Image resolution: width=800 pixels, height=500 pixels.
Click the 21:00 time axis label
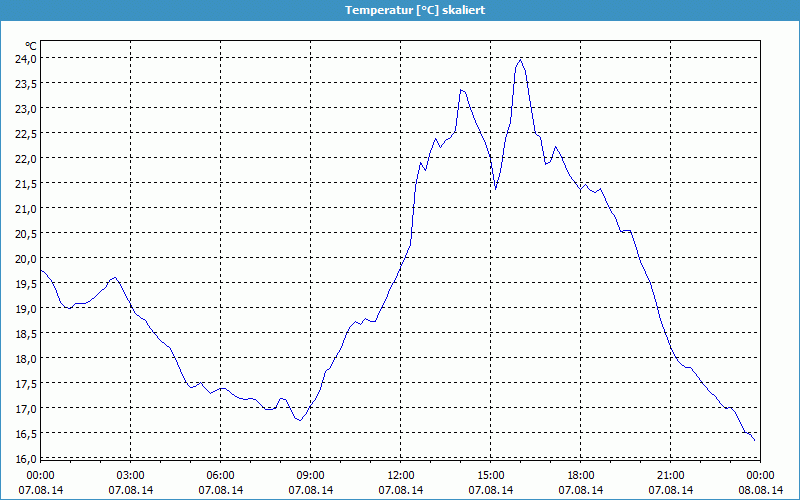(x=671, y=475)
